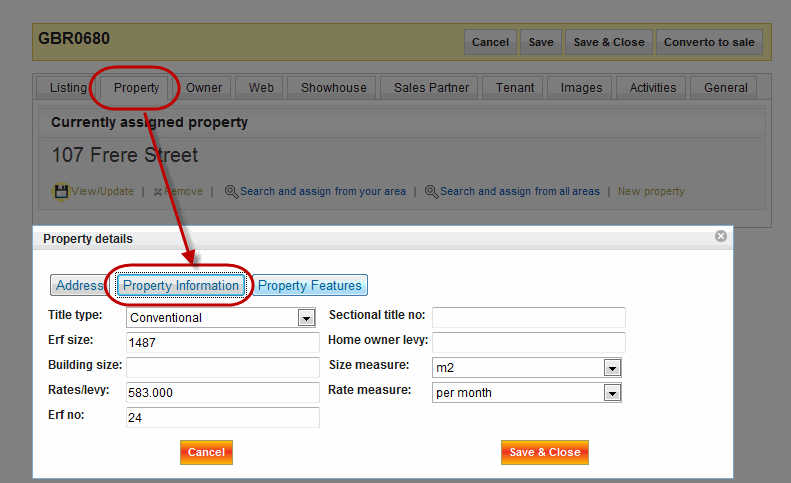Click the magnifier icon for all areas search
Viewport: 791px width, 483px height.
pyautogui.click(x=432, y=191)
